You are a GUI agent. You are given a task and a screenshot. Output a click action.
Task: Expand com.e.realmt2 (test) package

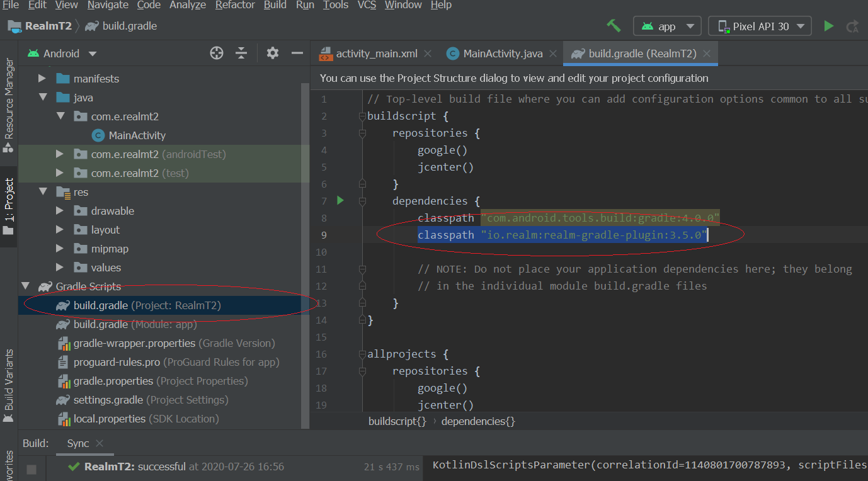click(60, 173)
